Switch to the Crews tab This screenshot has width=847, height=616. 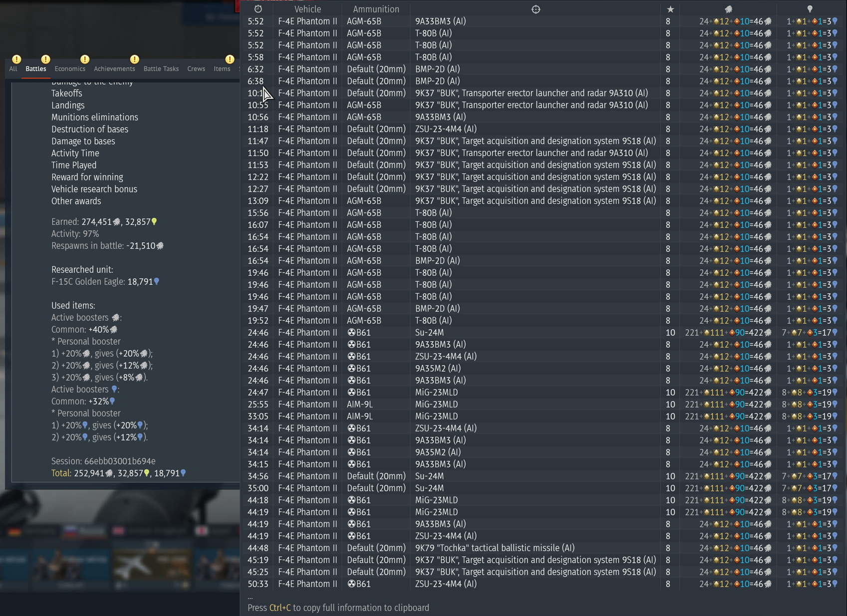click(x=196, y=69)
